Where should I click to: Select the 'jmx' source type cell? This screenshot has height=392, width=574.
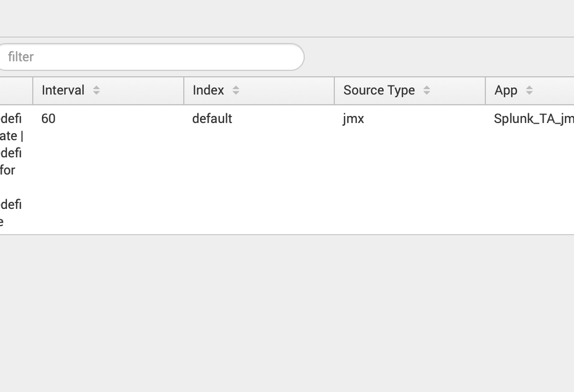[x=353, y=119]
